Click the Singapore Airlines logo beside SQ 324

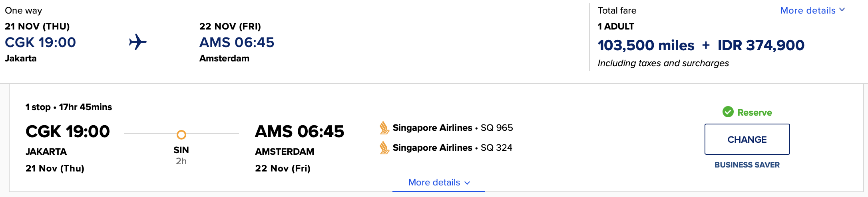[x=384, y=148]
